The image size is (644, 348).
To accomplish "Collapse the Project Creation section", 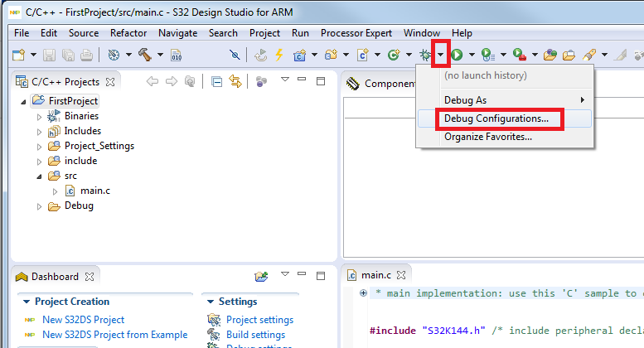I will pos(27,302).
